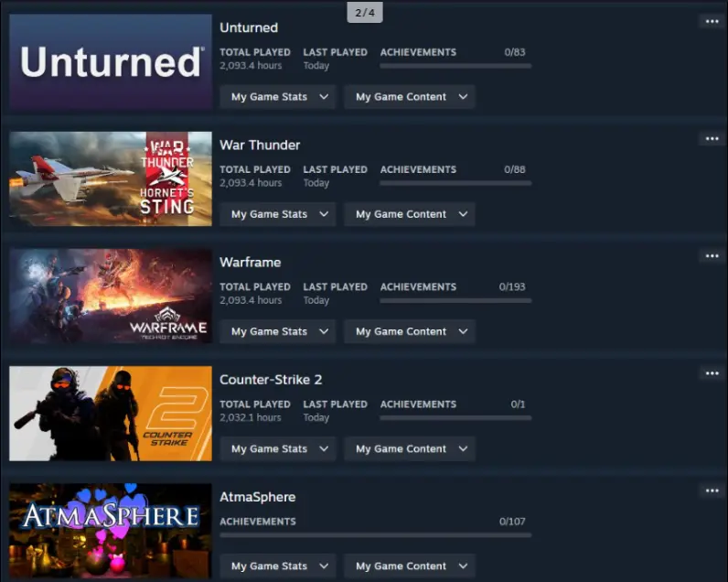Expand My Game Content for Counter-Strike 2
Viewport: 728px width, 582px height.
click(410, 448)
